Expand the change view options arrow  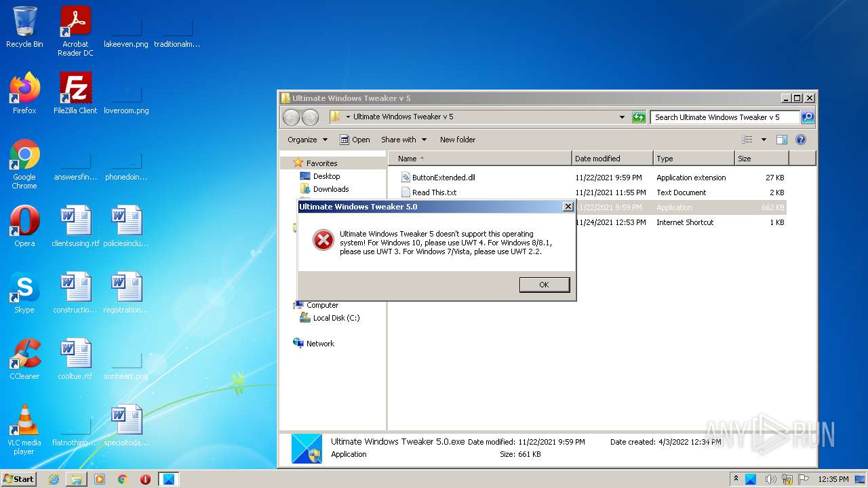[764, 140]
